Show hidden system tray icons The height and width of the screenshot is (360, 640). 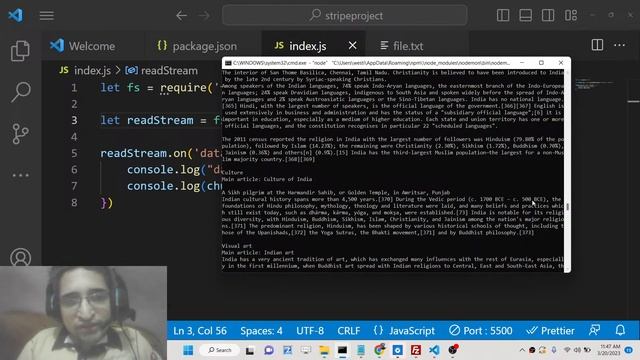(x=522, y=350)
